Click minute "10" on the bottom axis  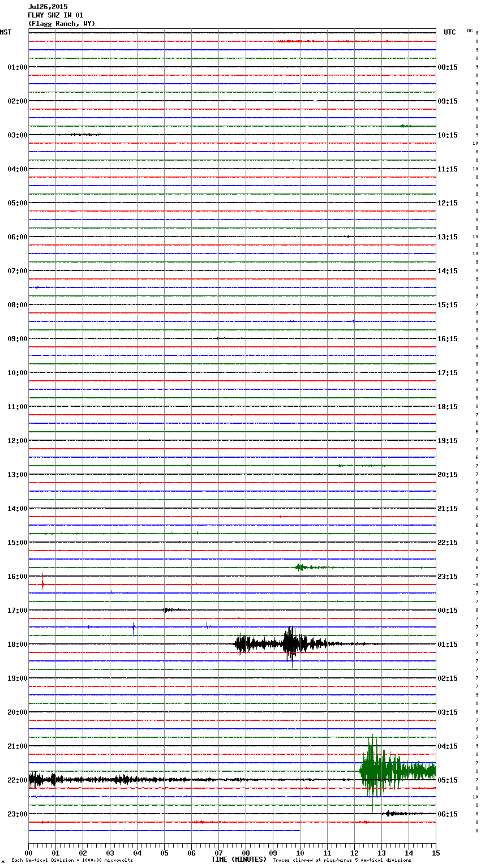click(x=300, y=853)
